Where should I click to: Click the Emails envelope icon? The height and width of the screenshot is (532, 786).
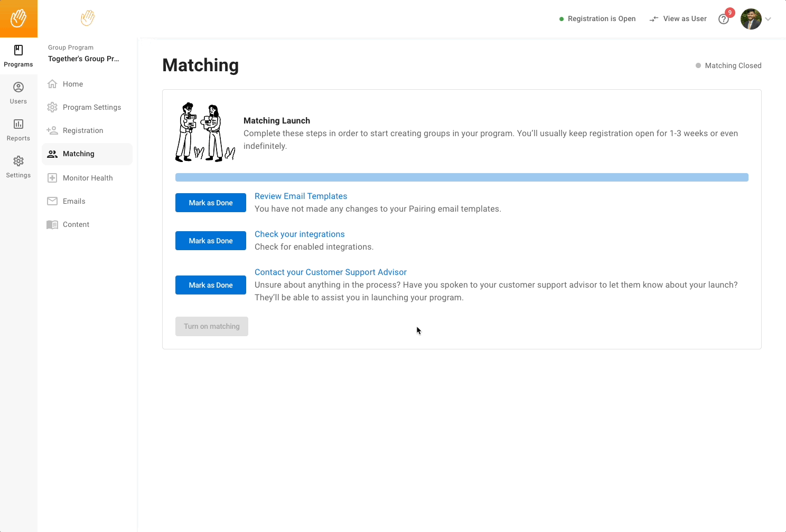[x=52, y=201]
